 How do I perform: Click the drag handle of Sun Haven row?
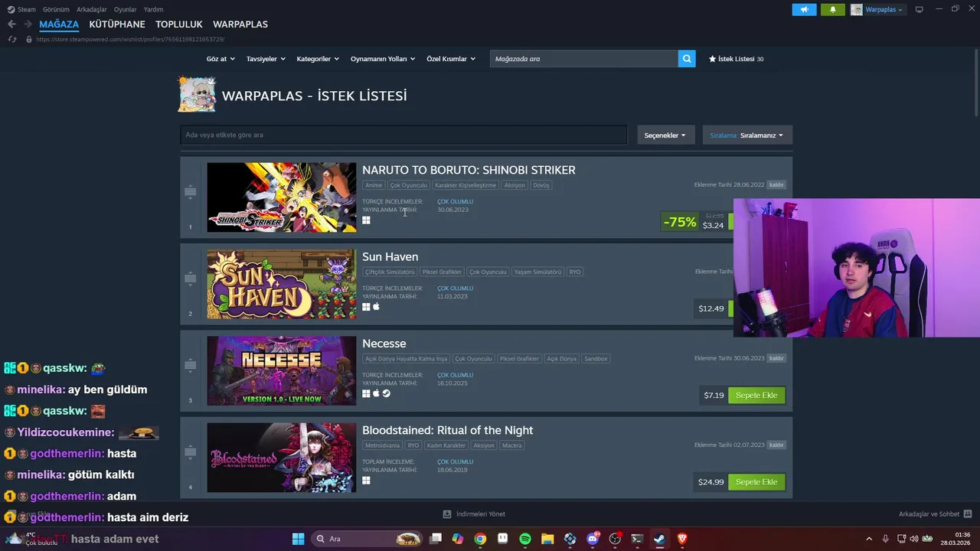point(190,279)
